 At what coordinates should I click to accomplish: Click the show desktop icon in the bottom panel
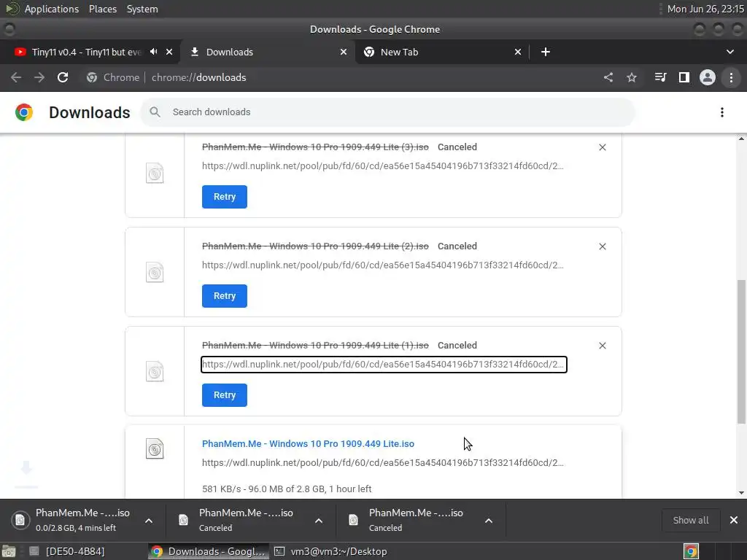[x=9, y=551]
